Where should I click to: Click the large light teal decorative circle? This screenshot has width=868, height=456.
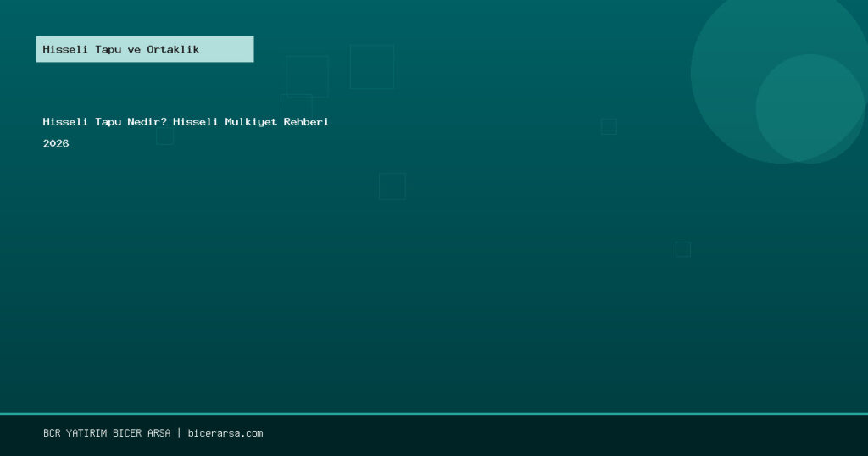(x=729, y=51)
